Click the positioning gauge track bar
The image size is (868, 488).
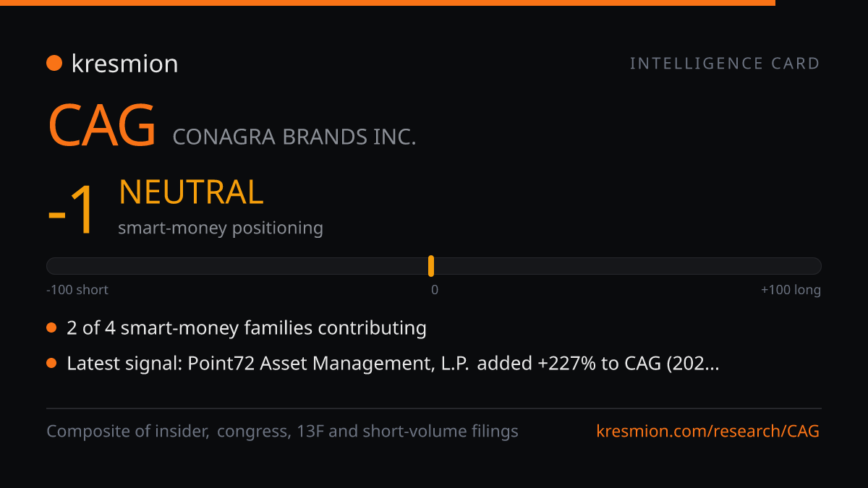click(434, 266)
